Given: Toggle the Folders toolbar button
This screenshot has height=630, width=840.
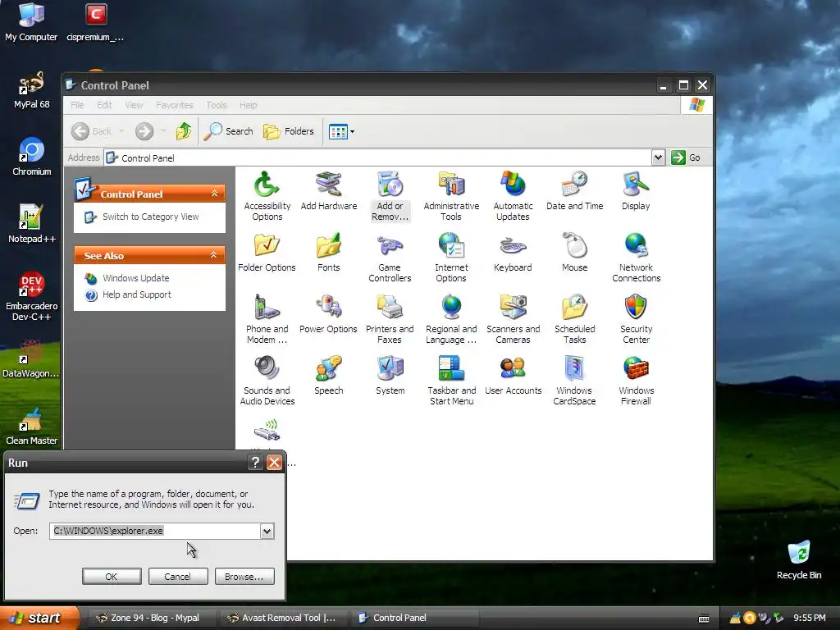Looking at the screenshot, I should coord(289,131).
